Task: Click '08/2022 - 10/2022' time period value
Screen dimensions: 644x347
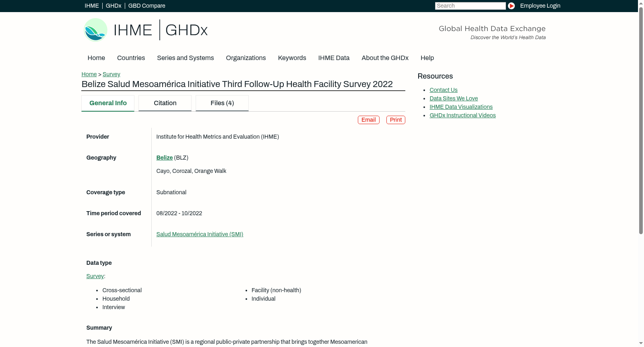Action: click(179, 213)
